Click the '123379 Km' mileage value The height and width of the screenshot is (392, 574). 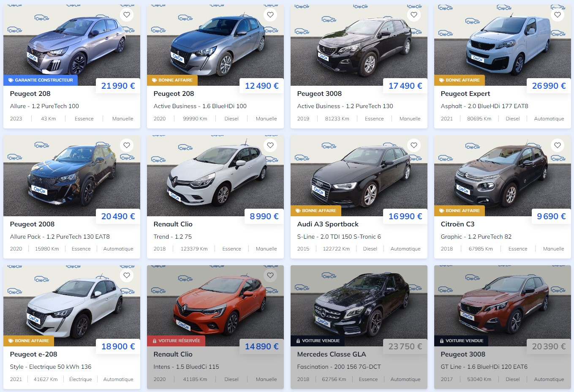click(194, 249)
